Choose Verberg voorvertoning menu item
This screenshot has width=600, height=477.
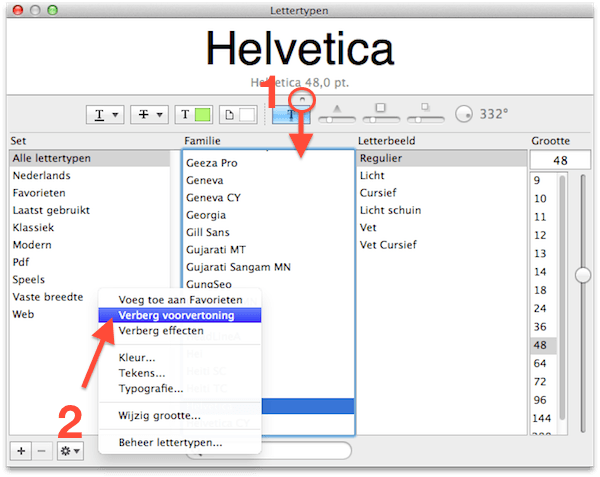(x=180, y=315)
